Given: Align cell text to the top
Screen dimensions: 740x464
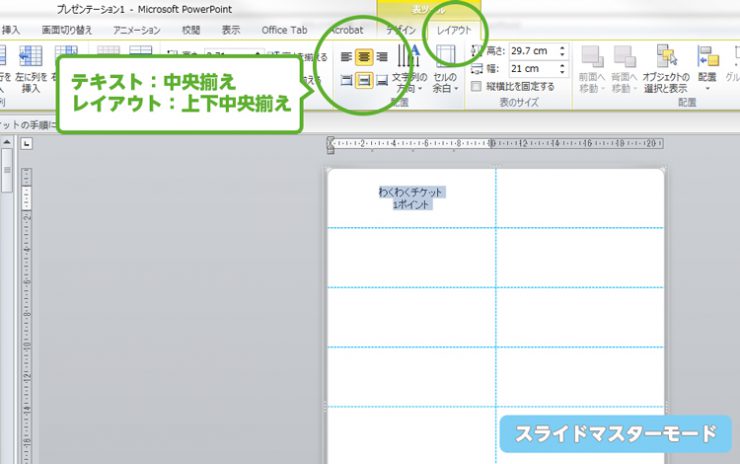Looking at the screenshot, I should pyautogui.click(x=346, y=81).
